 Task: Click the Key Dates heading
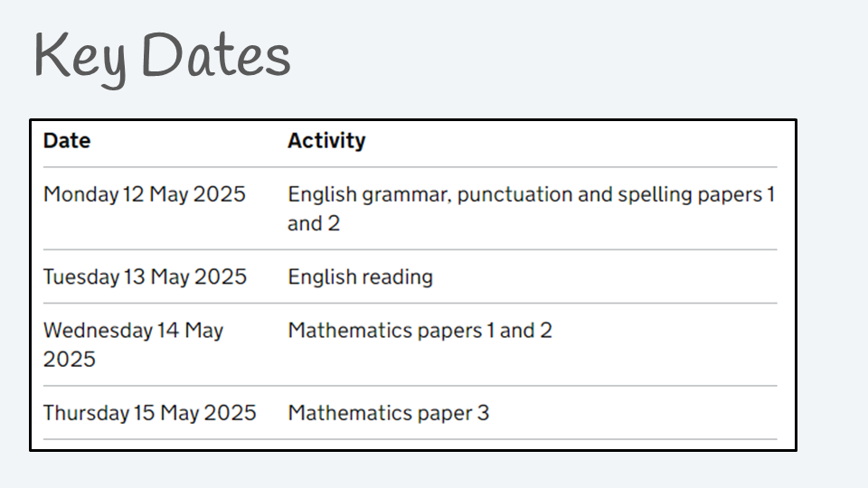tap(162, 57)
